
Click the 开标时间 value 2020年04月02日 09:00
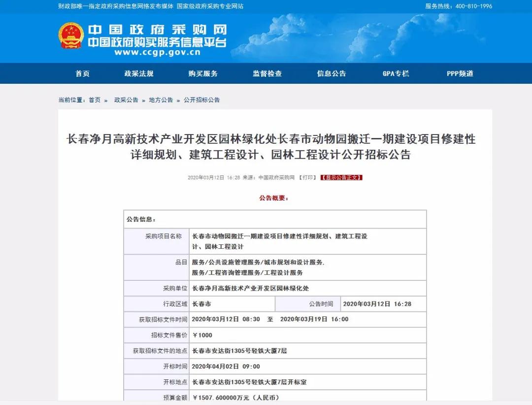point(226,366)
